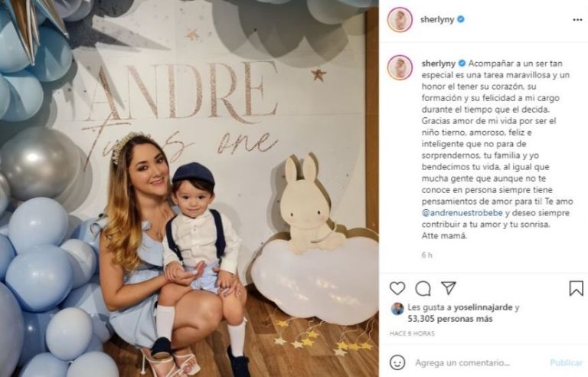Open sherlyny avatar beside caption
The height and width of the screenshot is (377, 588).
click(x=400, y=67)
